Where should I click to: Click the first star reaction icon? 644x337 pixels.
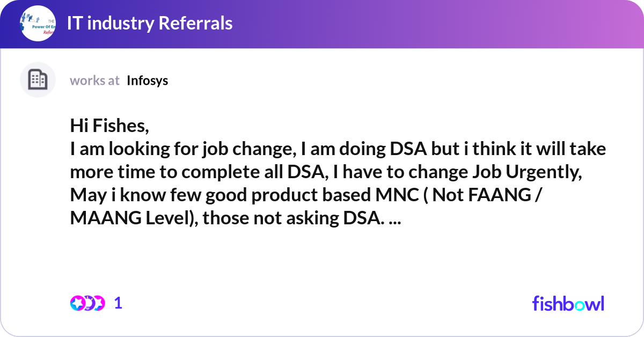coord(77,303)
